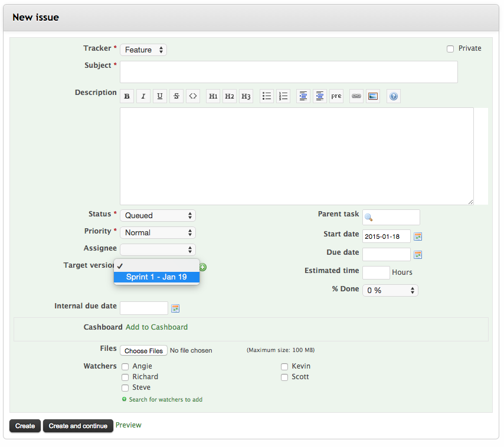Focus the Parent task search field
Viewport: 504px width, 447px height.
[x=391, y=218]
